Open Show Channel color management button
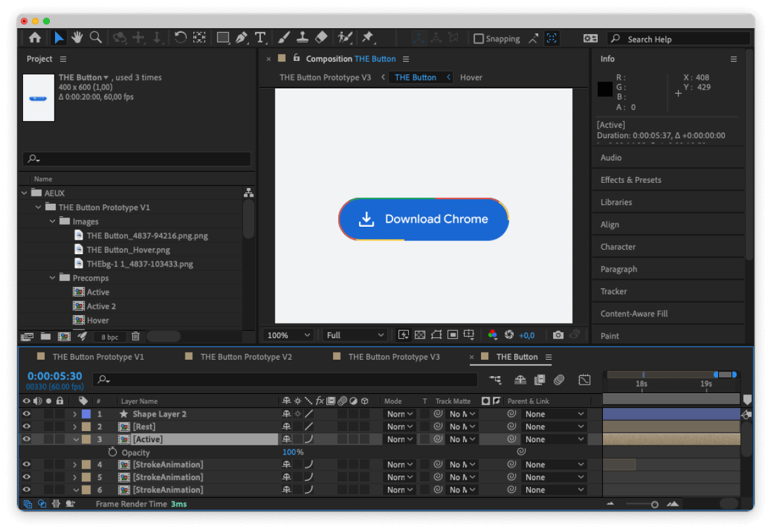This screenshot has width=772, height=532. tap(492, 335)
